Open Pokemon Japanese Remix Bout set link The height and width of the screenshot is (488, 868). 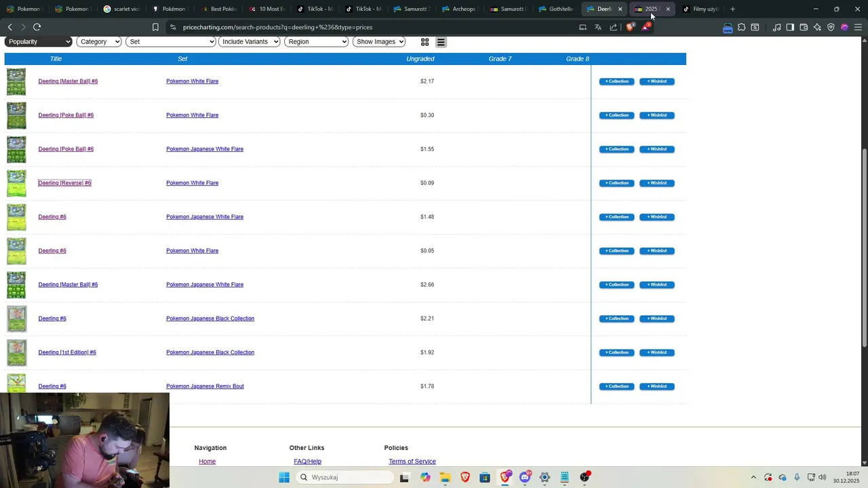tap(205, 386)
